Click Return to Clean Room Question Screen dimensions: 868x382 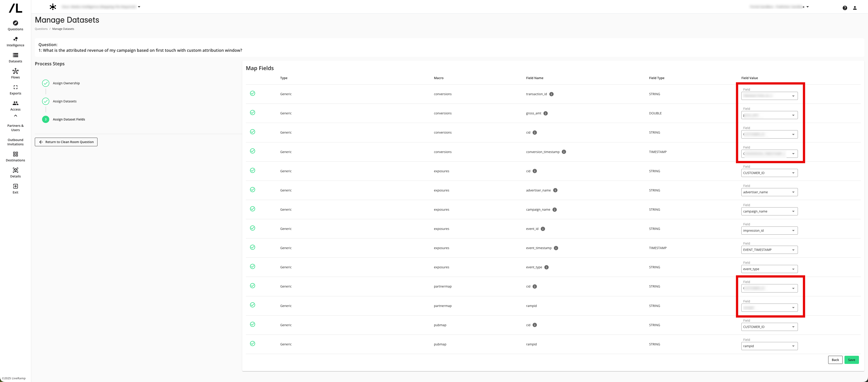click(66, 142)
